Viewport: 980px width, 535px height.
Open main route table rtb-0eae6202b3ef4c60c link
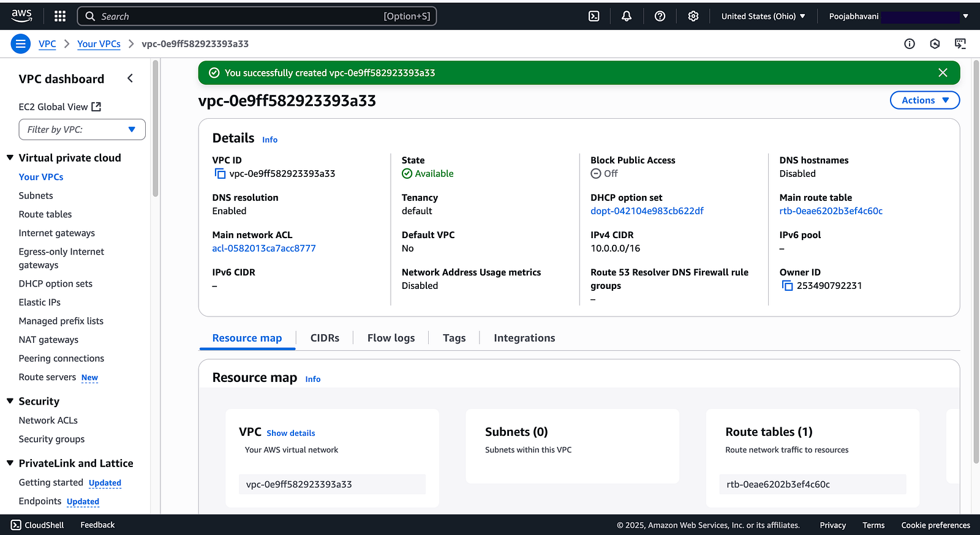coord(831,211)
